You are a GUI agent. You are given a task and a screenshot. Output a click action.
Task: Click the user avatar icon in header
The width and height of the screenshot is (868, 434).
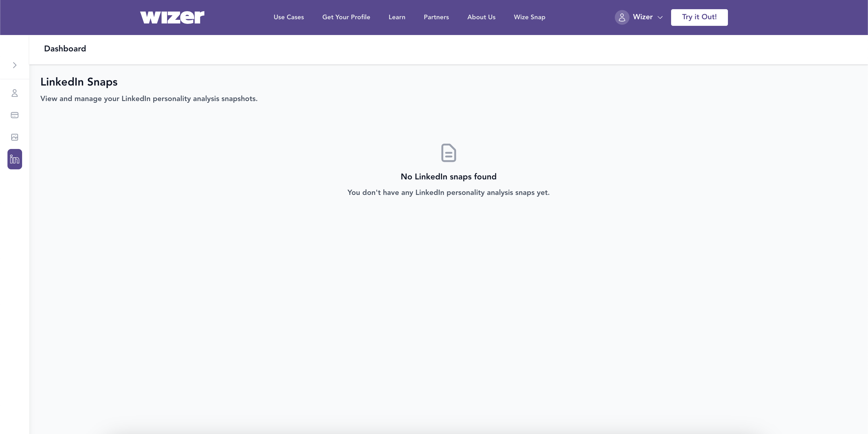[x=622, y=17]
